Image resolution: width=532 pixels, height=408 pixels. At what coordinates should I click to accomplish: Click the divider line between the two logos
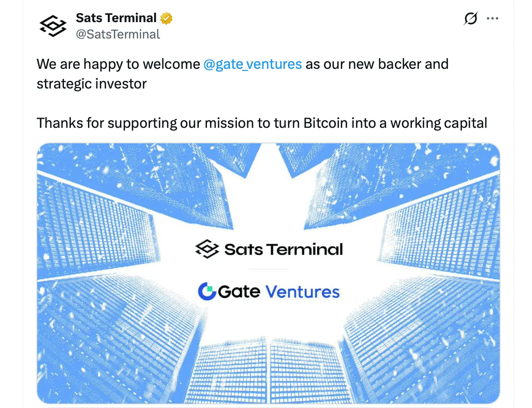[x=268, y=270]
